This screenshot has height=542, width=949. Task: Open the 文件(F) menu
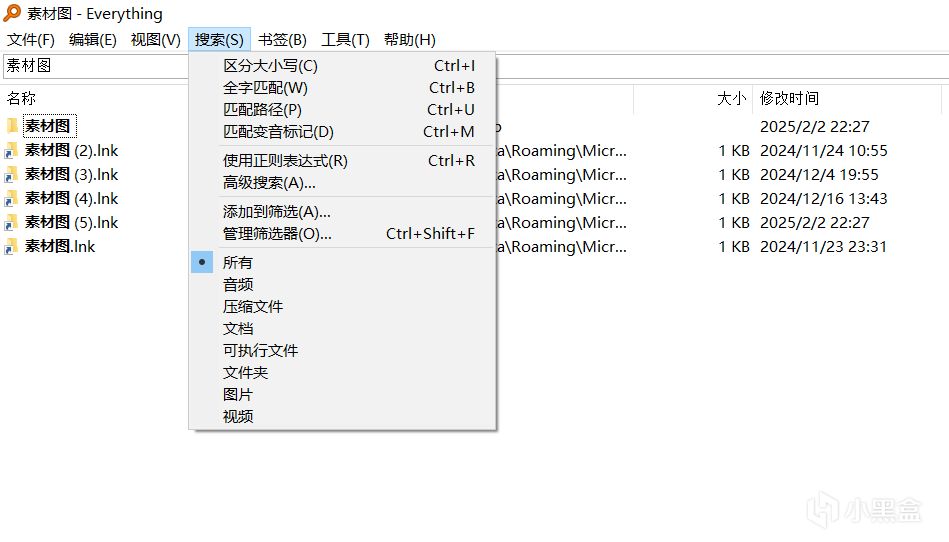tap(31, 40)
